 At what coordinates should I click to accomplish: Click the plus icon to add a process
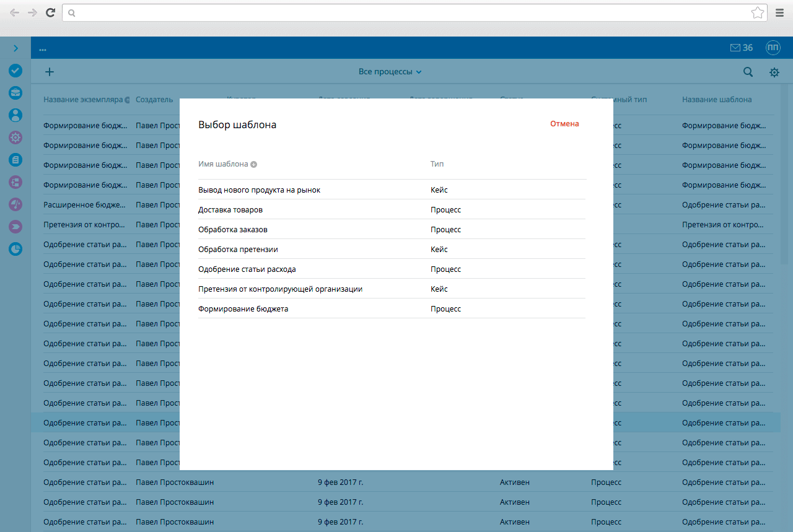50,72
